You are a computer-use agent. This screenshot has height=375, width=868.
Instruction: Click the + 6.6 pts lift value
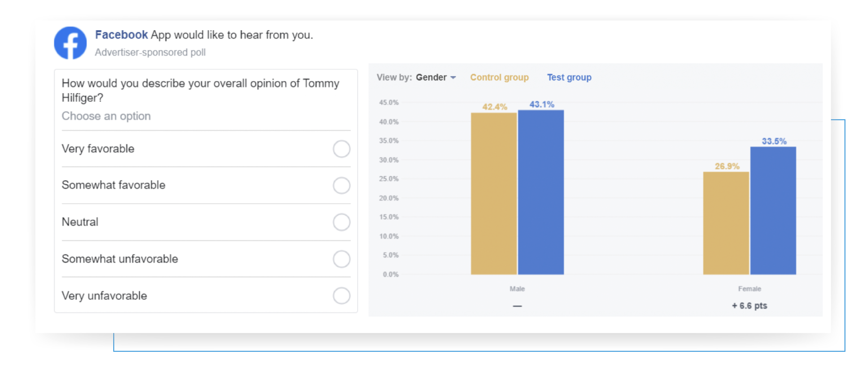(x=750, y=306)
